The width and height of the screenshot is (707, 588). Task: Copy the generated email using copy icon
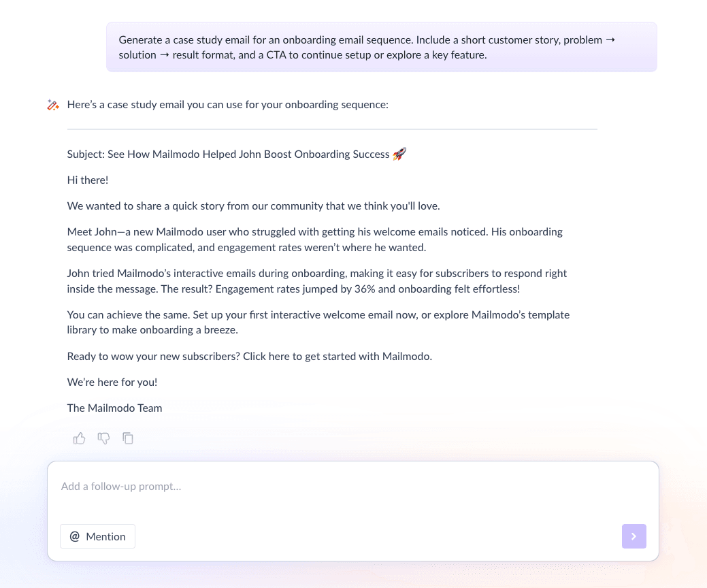pos(128,438)
